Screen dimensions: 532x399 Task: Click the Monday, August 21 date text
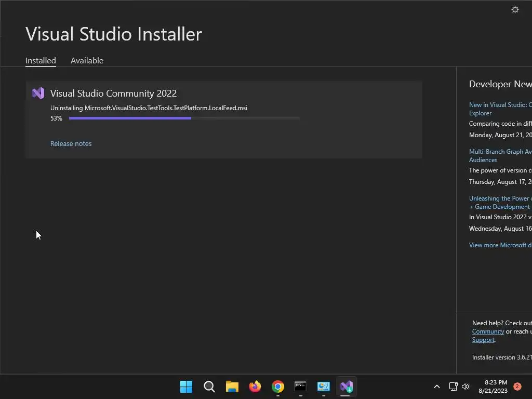coord(500,135)
